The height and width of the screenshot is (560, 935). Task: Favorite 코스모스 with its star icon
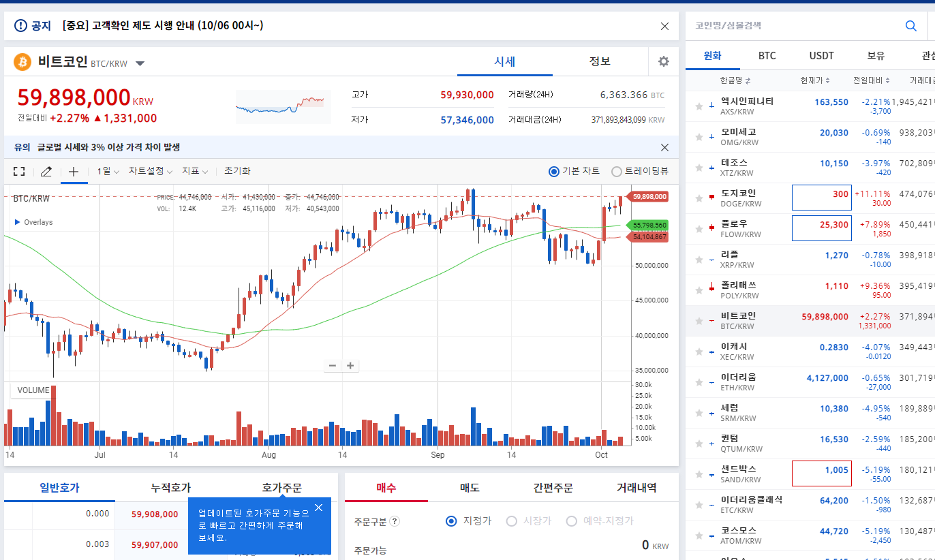[699, 535]
